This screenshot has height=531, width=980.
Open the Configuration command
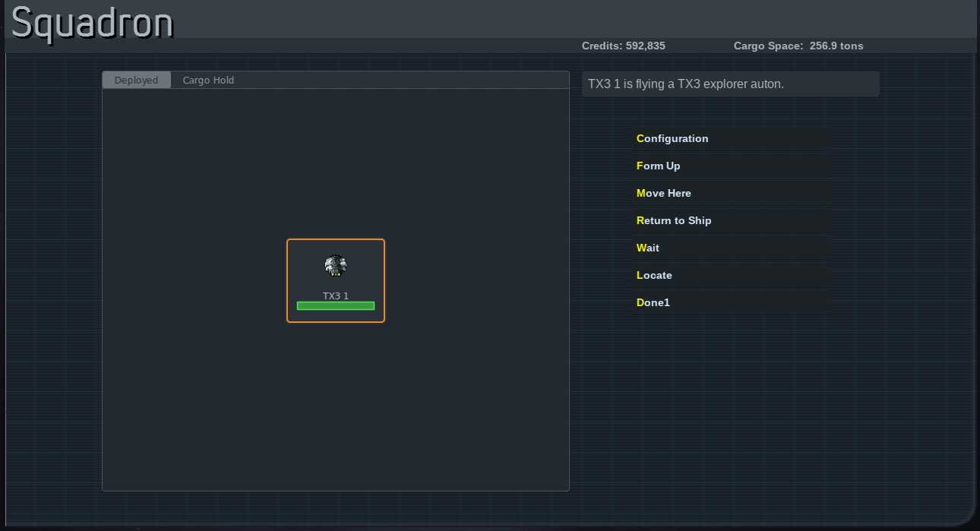(x=732, y=138)
